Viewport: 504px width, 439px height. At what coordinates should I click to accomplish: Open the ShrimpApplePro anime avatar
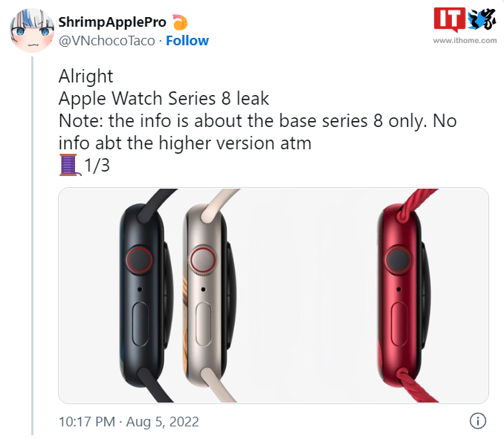[x=32, y=31]
